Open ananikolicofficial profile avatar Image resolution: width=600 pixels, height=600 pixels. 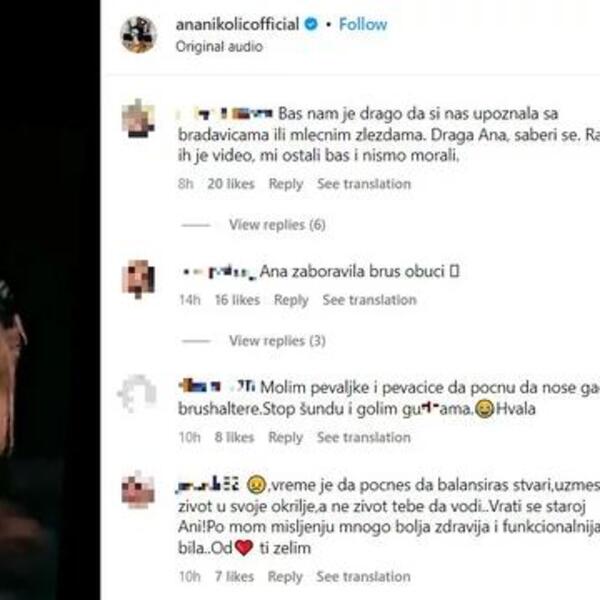[x=139, y=34]
